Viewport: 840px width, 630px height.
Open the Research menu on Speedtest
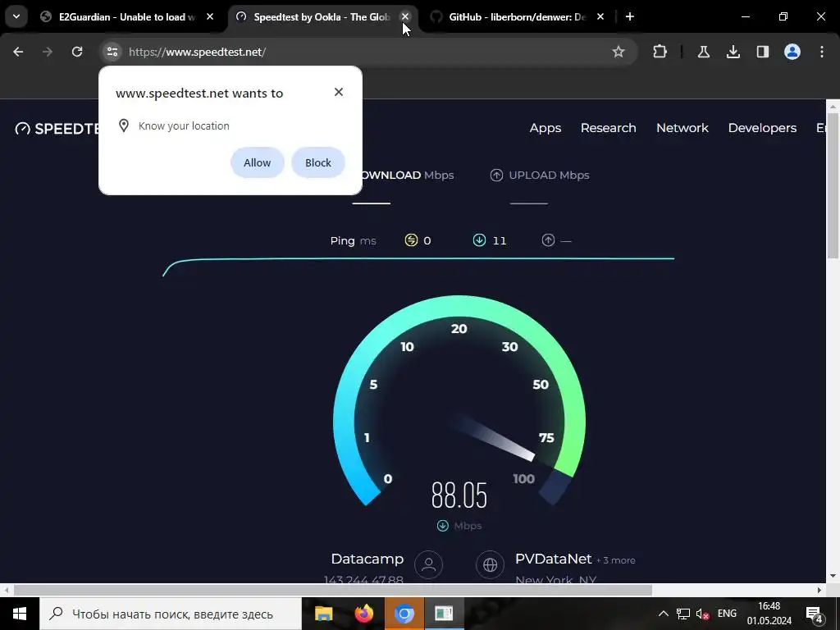coord(609,128)
